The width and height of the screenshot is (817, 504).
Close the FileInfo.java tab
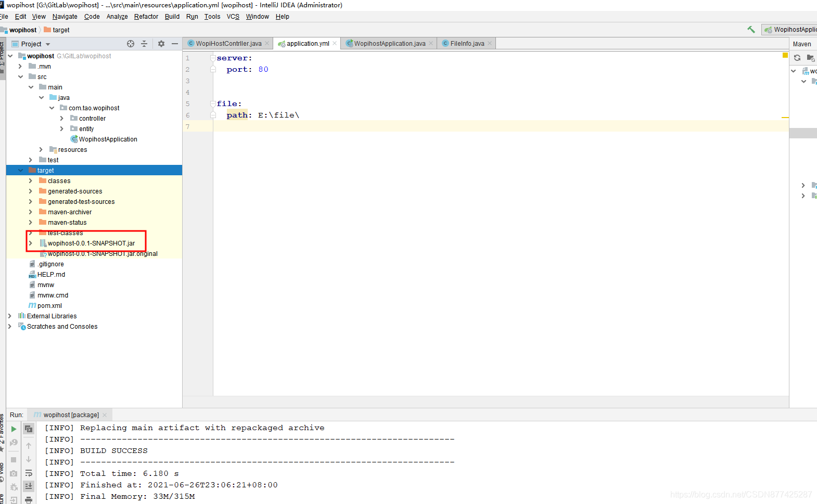[490, 43]
